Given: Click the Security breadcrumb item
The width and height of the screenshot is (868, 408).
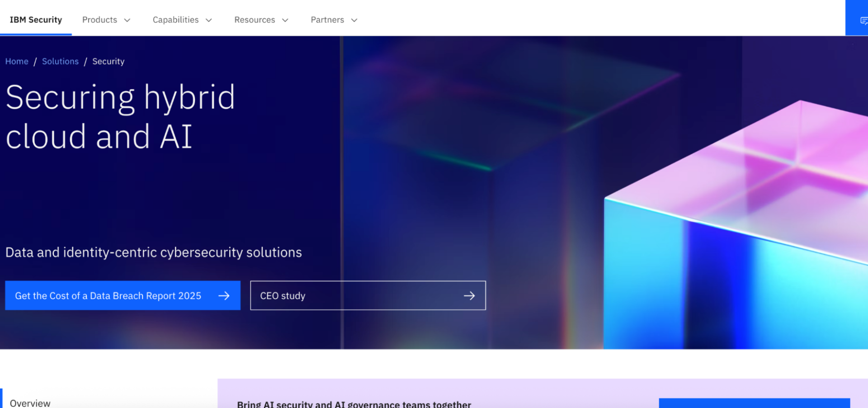Looking at the screenshot, I should tap(108, 62).
